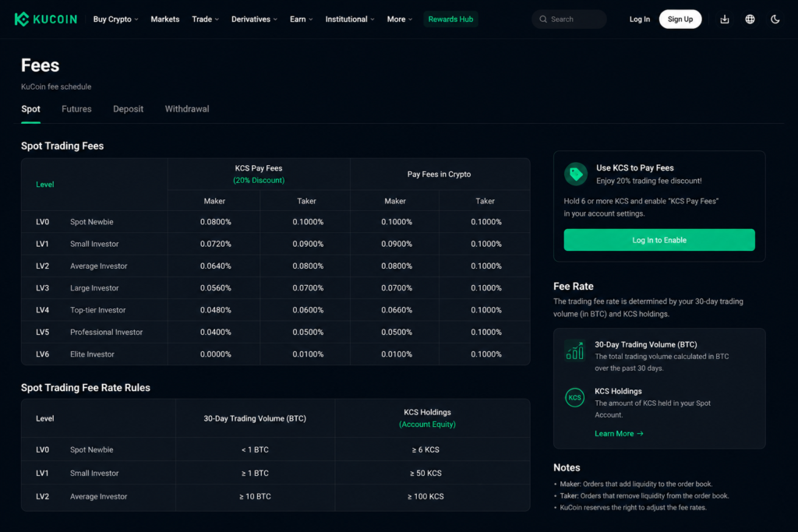Image resolution: width=798 pixels, height=532 pixels.
Task: Click the 0.0660% maker fee value
Action: (397, 310)
